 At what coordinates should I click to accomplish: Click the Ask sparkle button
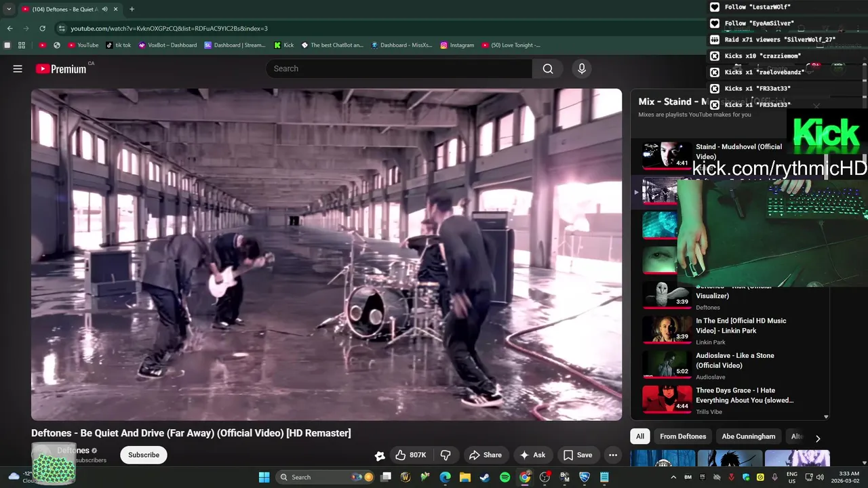[532, 455]
